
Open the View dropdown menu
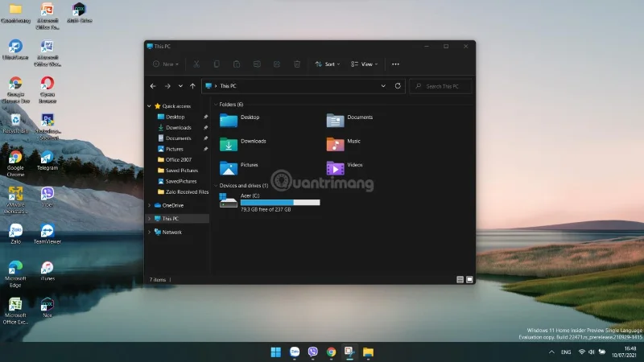point(365,64)
